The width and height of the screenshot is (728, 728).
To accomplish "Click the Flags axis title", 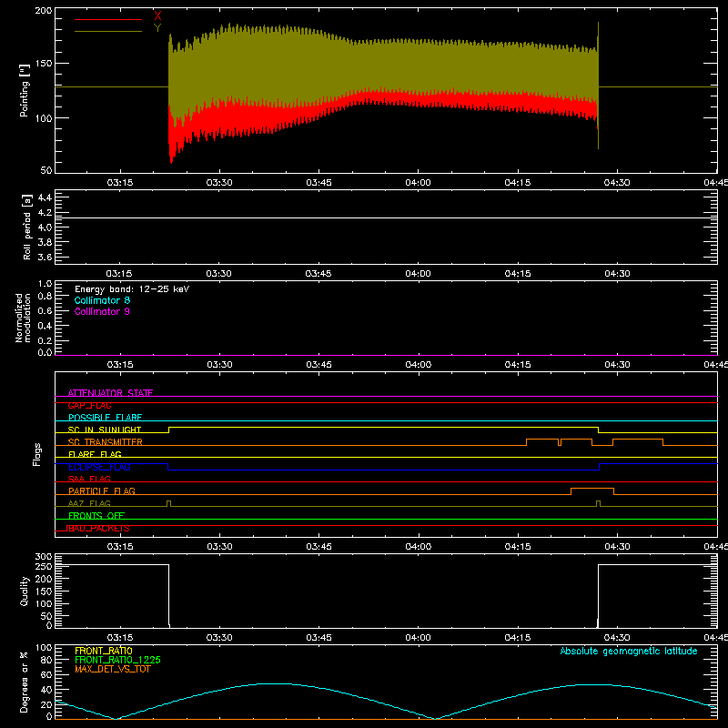I will coord(37,454).
